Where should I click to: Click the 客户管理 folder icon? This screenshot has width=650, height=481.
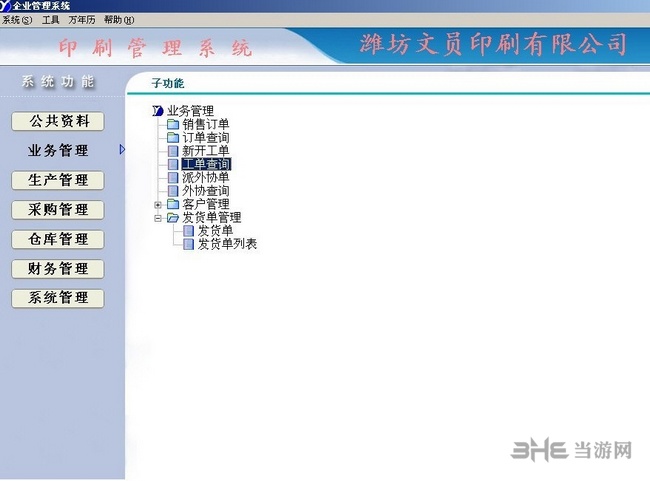coord(173,204)
